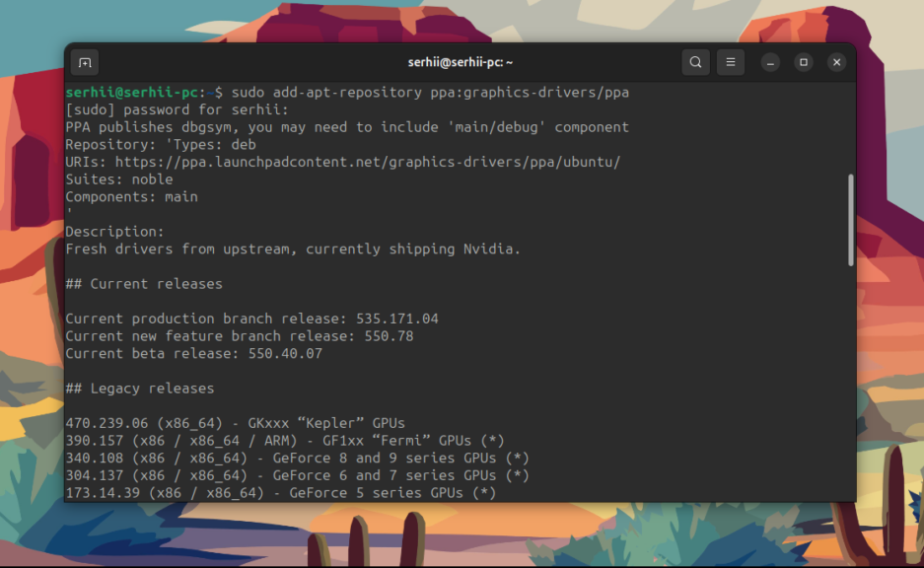
Task: Click the sudo add-apt-repository command text
Action: (x=430, y=93)
